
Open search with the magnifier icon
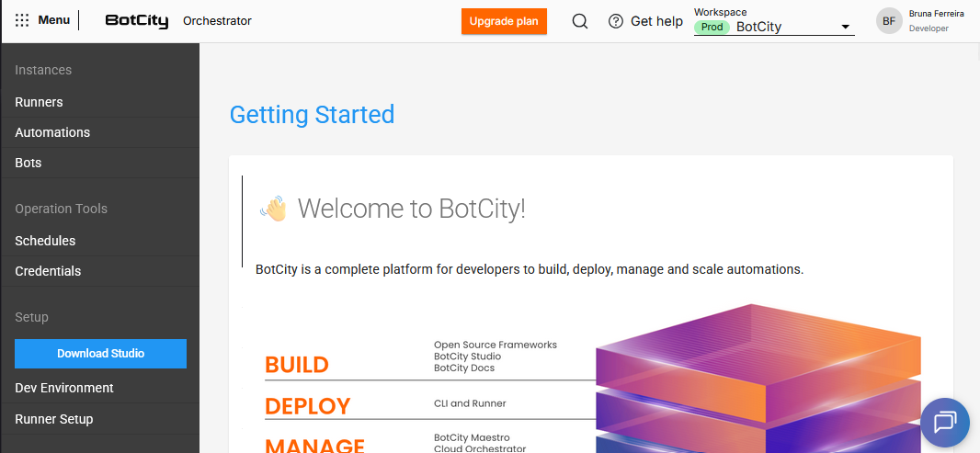(580, 21)
